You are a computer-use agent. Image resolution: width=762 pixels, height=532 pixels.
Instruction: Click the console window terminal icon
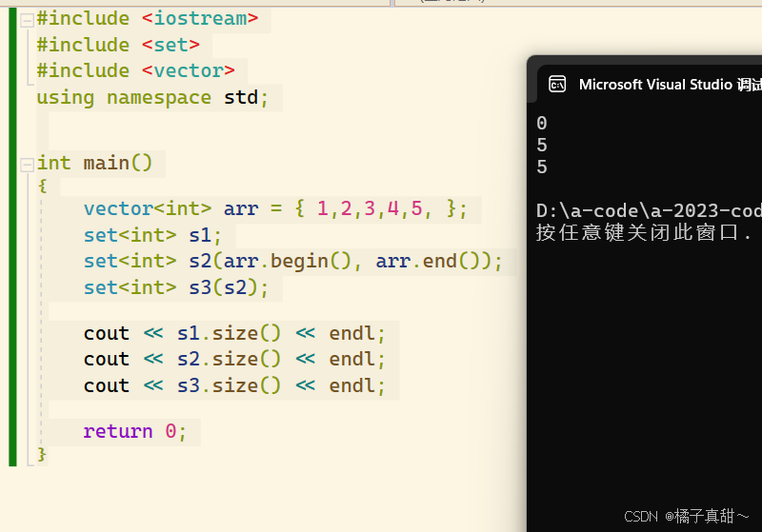coord(557,84)
